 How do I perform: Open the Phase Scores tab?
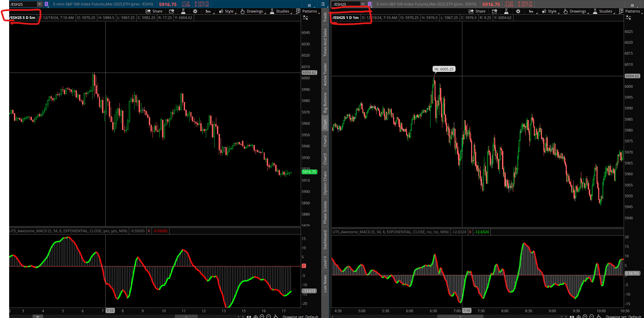(325, 212)
